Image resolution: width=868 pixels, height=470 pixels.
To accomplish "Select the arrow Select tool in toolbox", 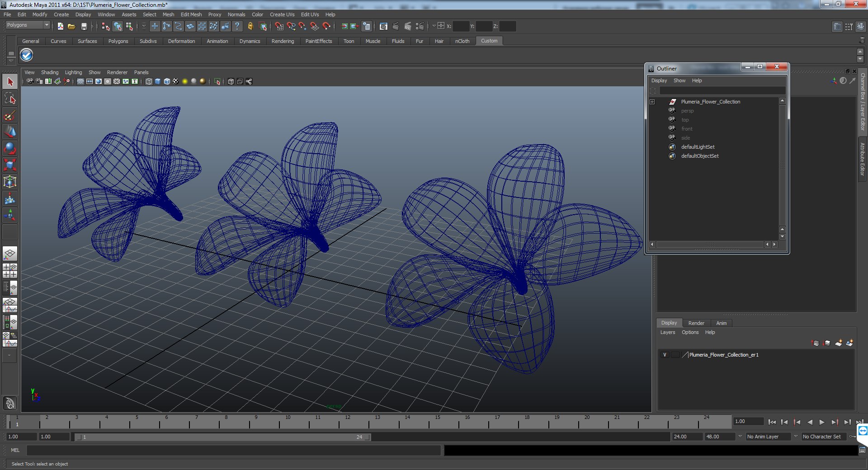I will tap(10, 82).
